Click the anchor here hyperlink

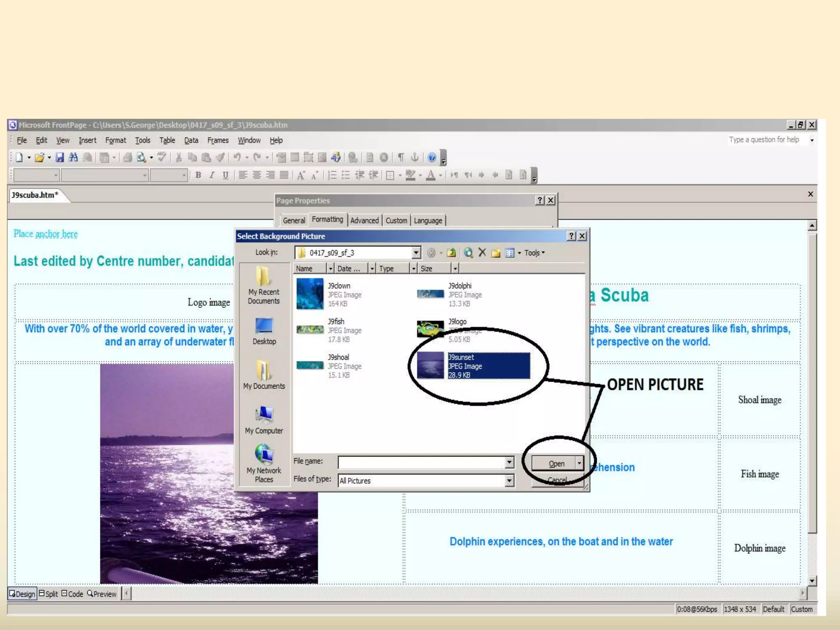click(x=56, y=234)
